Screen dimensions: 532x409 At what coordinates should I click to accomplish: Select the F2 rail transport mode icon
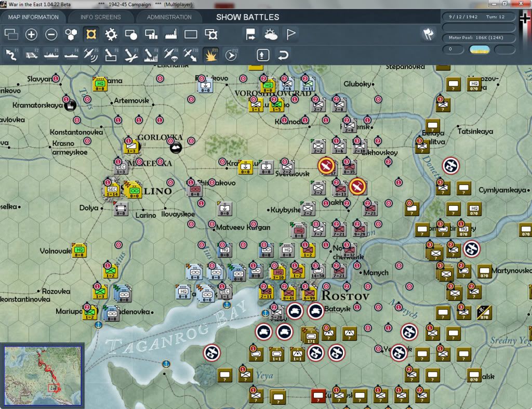(x=32, y=55)
